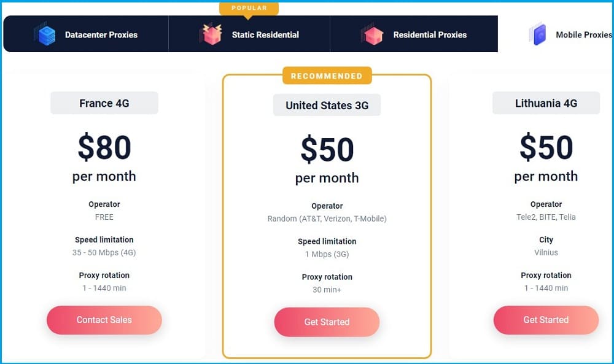Click the POPULAR badge above Static Residential

tap(249, 8)
